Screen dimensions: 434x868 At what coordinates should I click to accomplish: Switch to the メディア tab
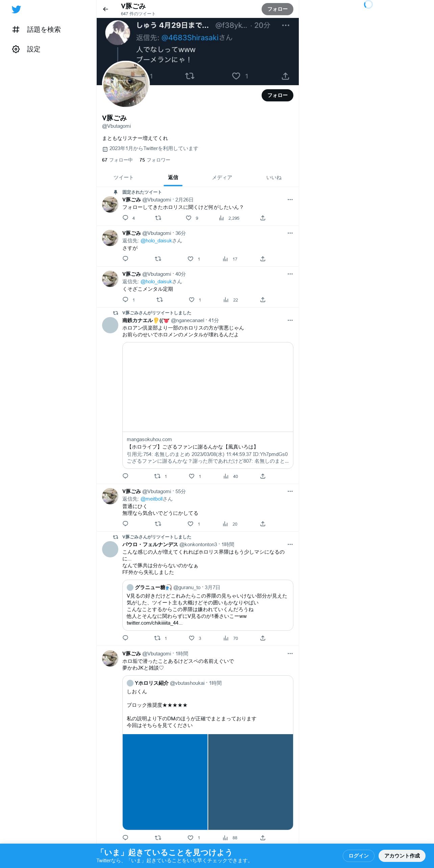tap(222, 177)
